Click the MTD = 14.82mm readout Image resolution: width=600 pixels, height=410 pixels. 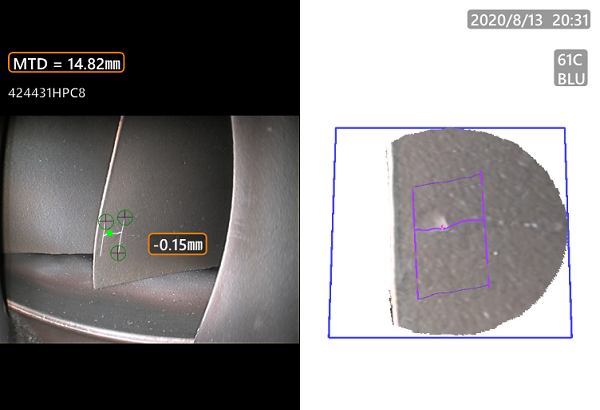[x=67, y=63]
